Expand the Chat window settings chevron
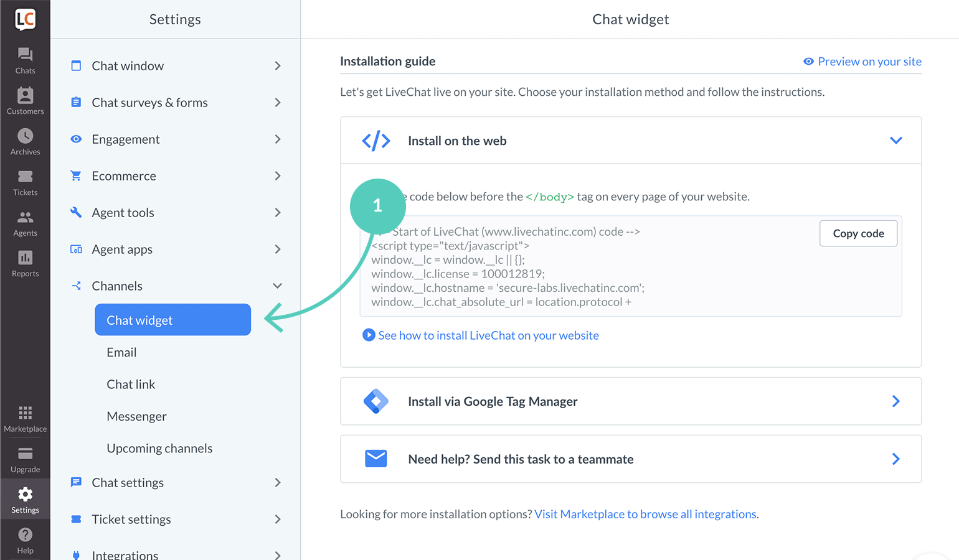Screen dimensions: 959x560 coord(278,65)
